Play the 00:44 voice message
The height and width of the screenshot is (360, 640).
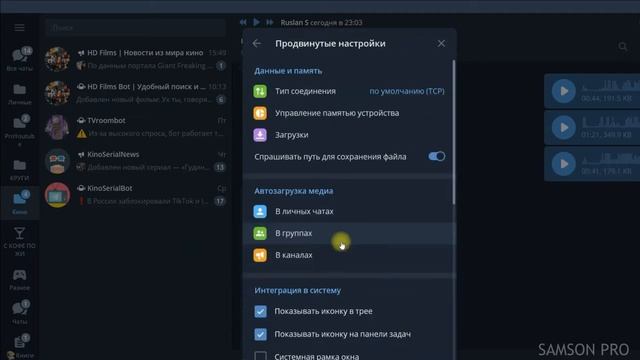(564, 91)
